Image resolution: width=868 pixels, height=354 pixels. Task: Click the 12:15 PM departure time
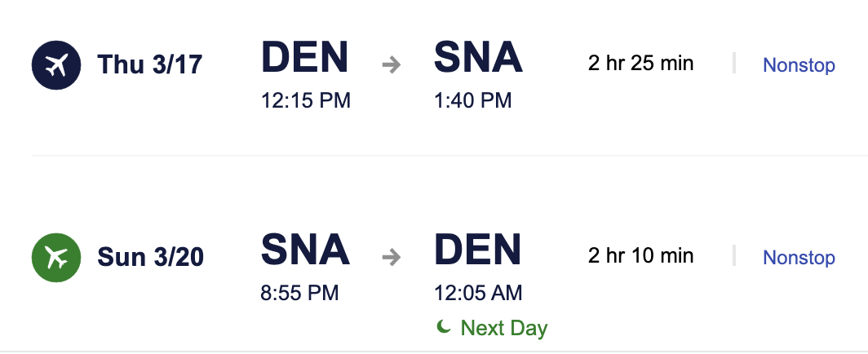pyautogui.click(x=306, y=100)
